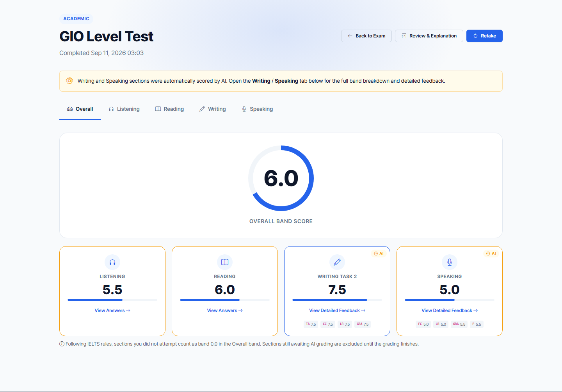562x392 pixels.
Task: Click the OVERALL BAND SCORE label
Action: pos(281,221)
